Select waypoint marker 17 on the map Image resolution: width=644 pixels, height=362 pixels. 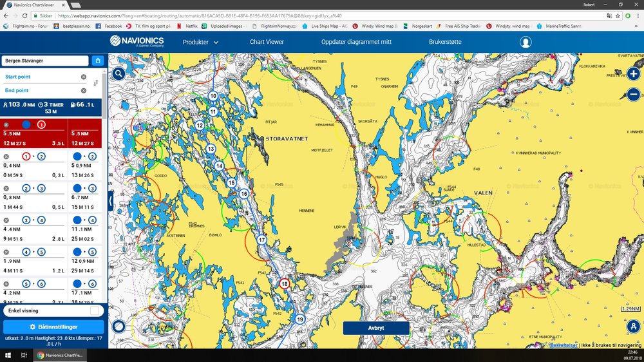coord(261,240)
